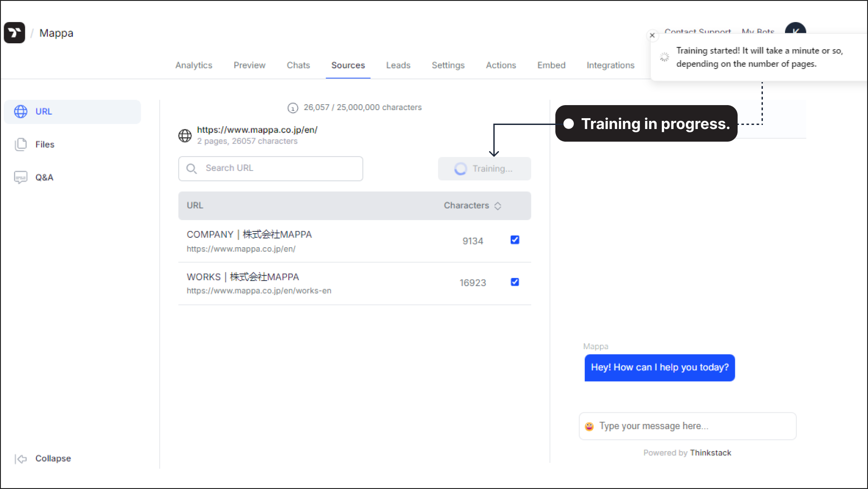The image size is (868, 489).
Task: Switch to the Actions tab
Action: click(x=501, y=65)
